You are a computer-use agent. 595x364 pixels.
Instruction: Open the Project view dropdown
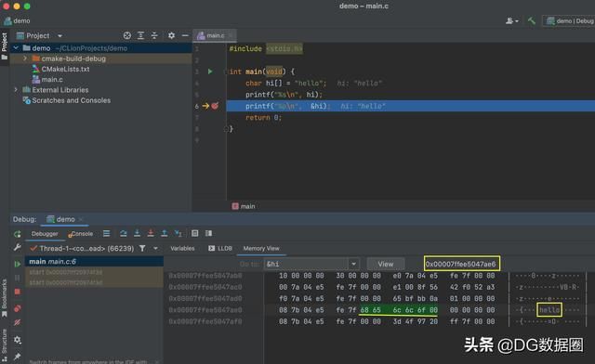point(59,35)
